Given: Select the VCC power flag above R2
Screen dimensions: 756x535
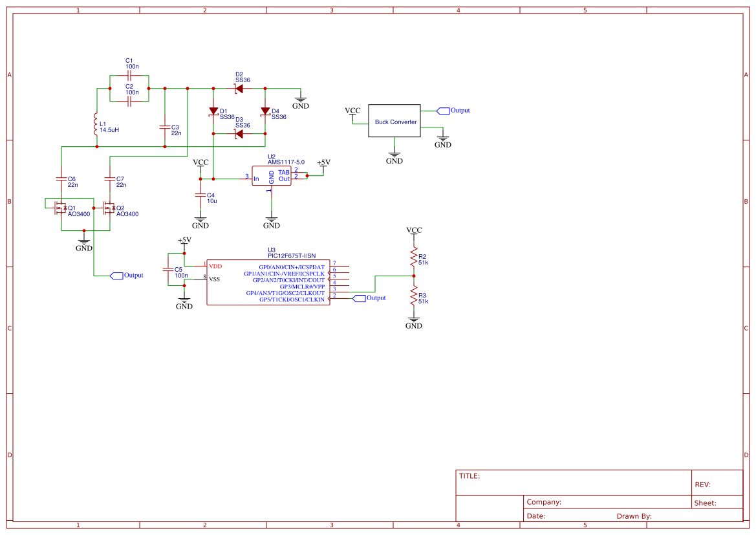Looking at the screenshot, I should tap(414, 231).
